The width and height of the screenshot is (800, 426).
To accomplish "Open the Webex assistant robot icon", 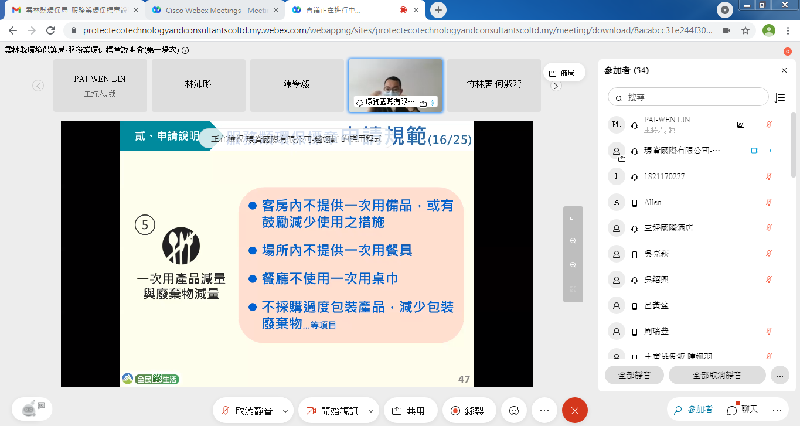I will [32, 409].
